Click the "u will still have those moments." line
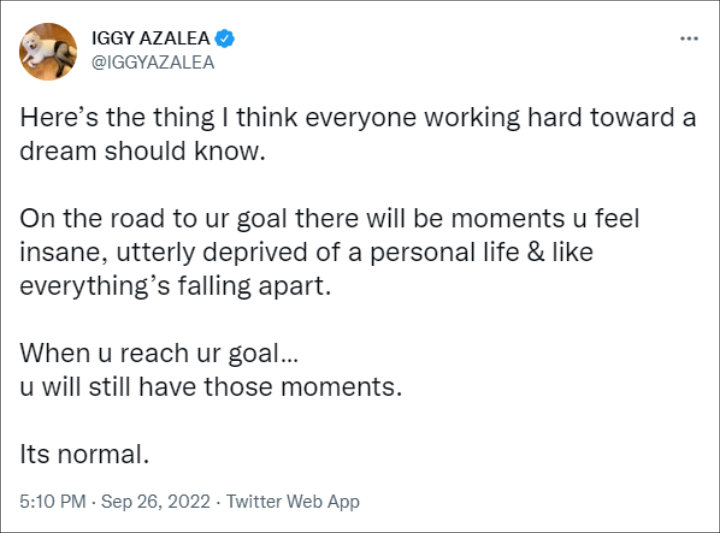 point(211,387)
